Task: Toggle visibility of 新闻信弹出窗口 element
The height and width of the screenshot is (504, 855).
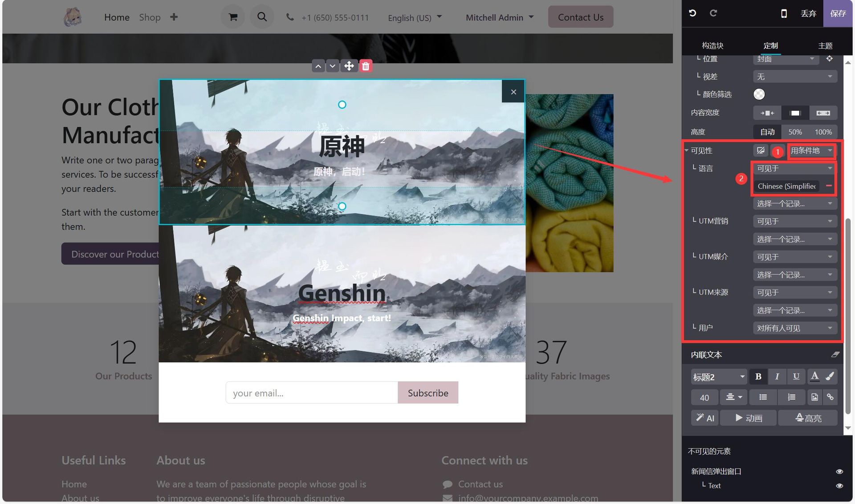Action: (839, 471)
